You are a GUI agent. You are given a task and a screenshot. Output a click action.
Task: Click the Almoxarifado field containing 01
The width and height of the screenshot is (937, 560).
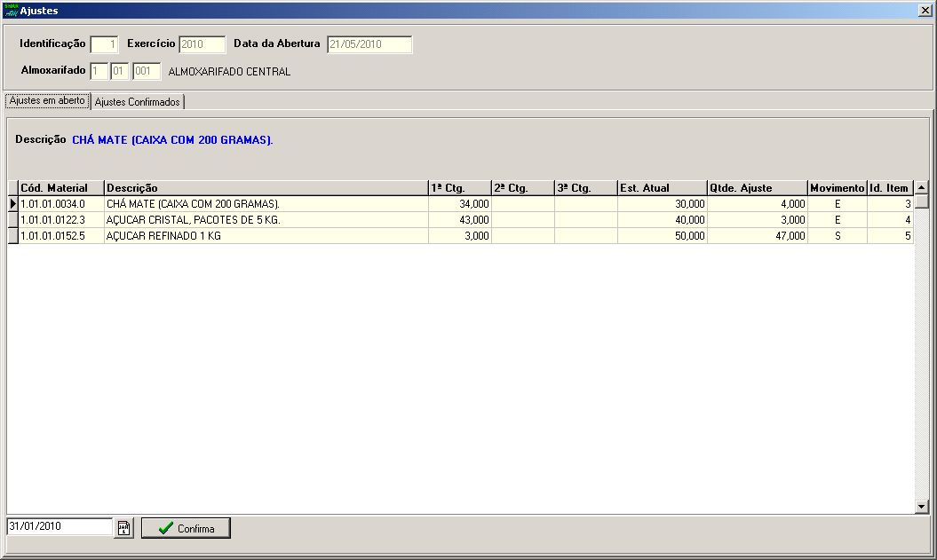[120, 71]
